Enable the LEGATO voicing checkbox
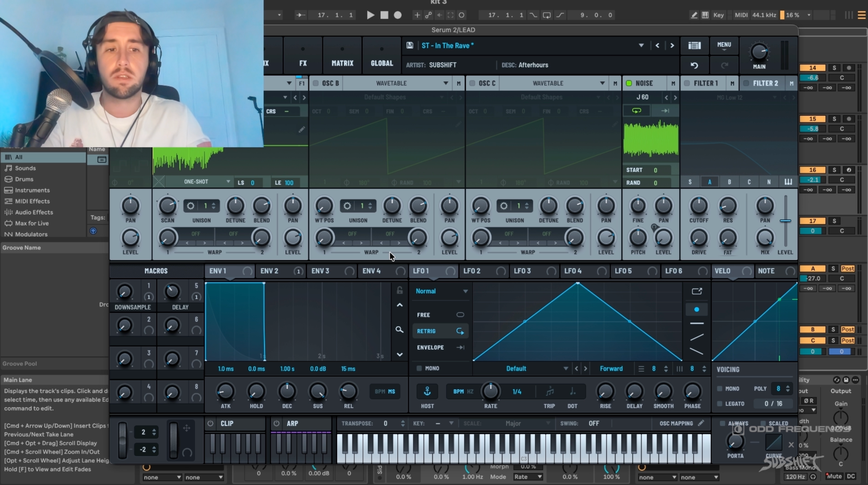Image resolution: width=868 pixels, height=485 pixels. (720, 403)
